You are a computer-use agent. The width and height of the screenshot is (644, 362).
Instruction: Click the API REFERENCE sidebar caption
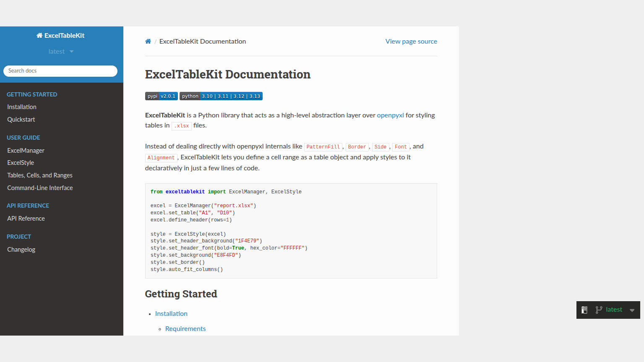(28, 206)
